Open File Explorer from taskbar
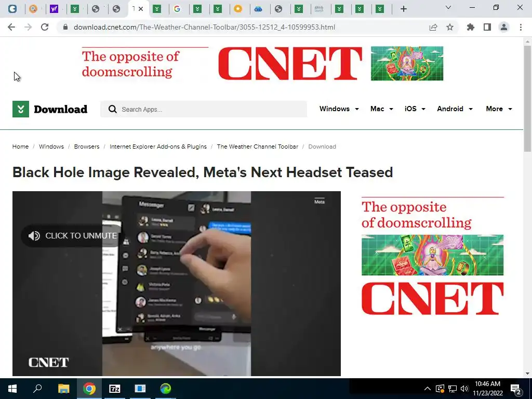This screenshot has height=399, width=532. (x=63, y=389)
